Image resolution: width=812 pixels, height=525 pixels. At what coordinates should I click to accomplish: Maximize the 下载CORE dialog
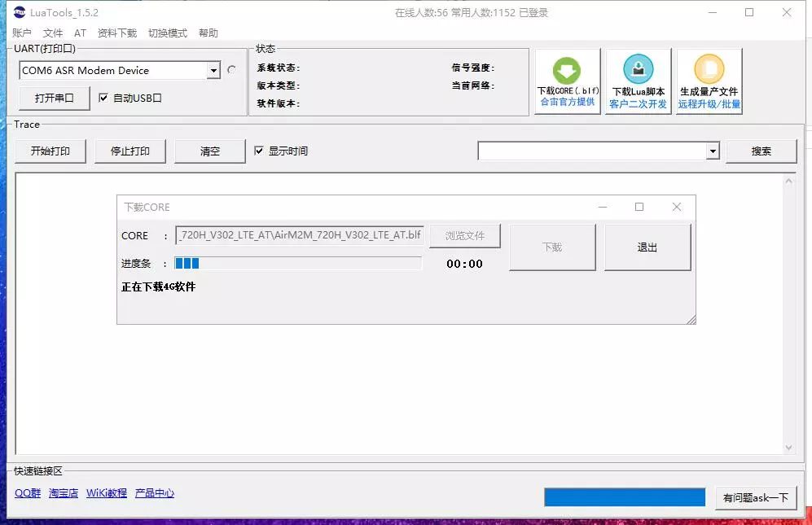click(639, 207)
